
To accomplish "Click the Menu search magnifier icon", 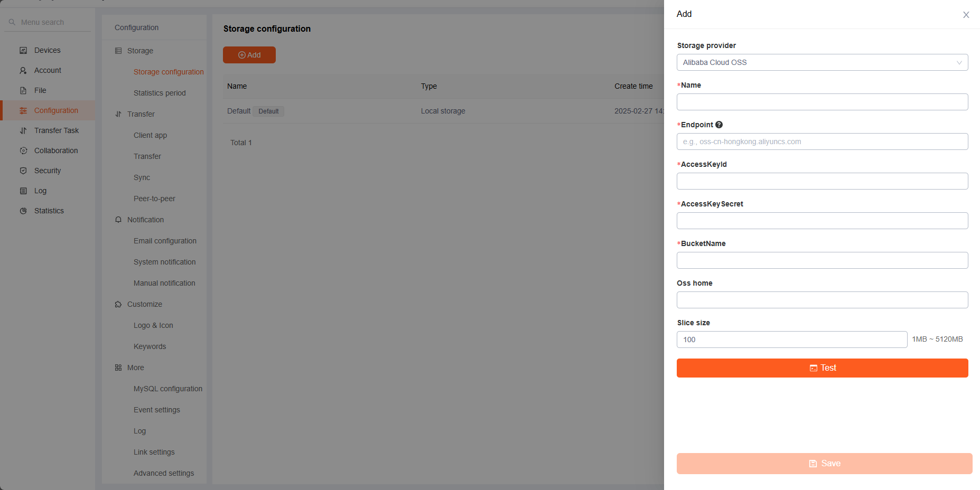I will [x=12, y=22].
